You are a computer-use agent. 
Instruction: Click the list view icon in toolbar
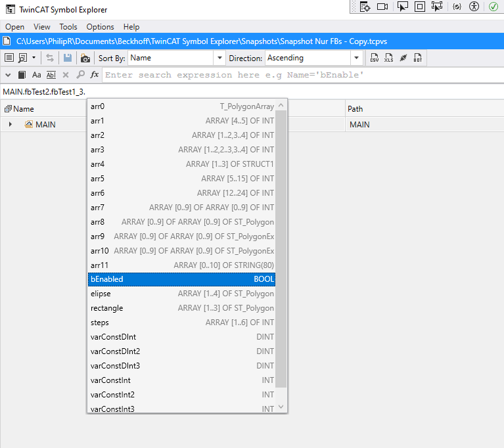(x=9, y=58)
